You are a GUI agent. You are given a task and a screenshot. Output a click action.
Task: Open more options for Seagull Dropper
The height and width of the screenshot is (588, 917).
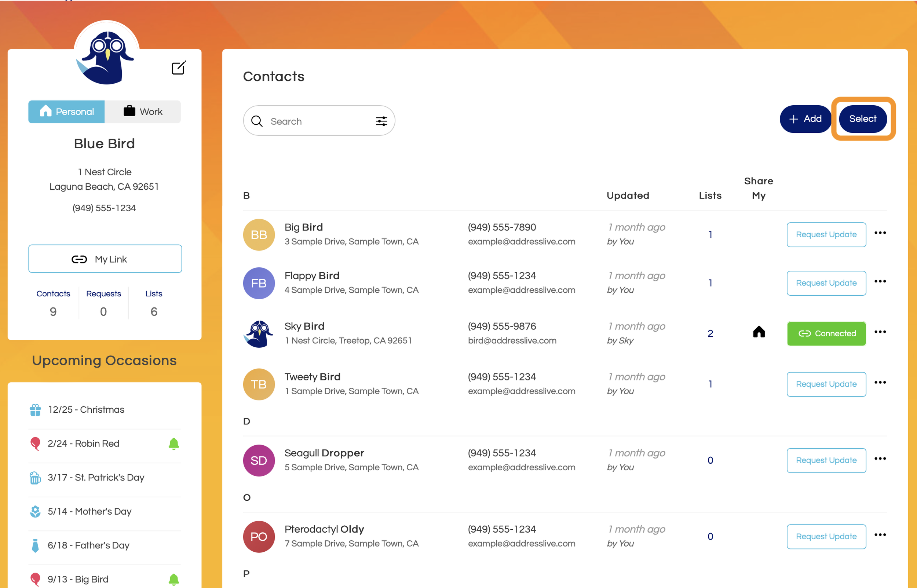880,459
